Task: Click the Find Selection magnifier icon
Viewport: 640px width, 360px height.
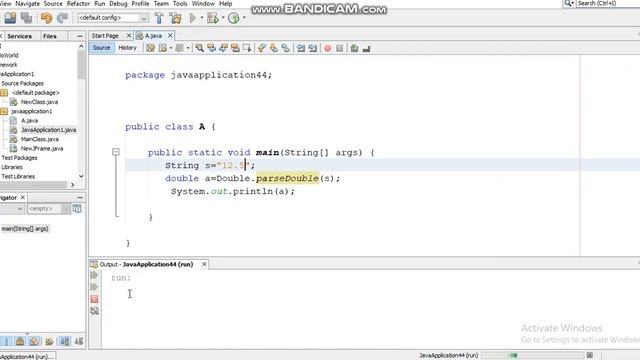Action: click(x=199, y=48)
